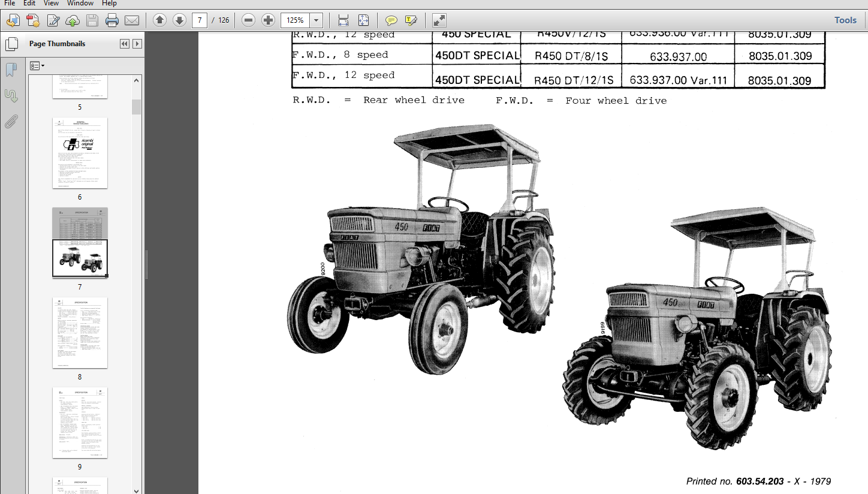Go to the previous page with the up arrow
The image size is (868, 494).
(x=159, y=20)
